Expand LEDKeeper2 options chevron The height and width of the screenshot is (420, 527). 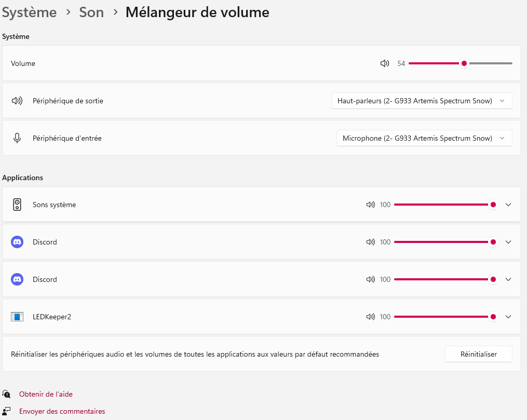coord(508,317)
